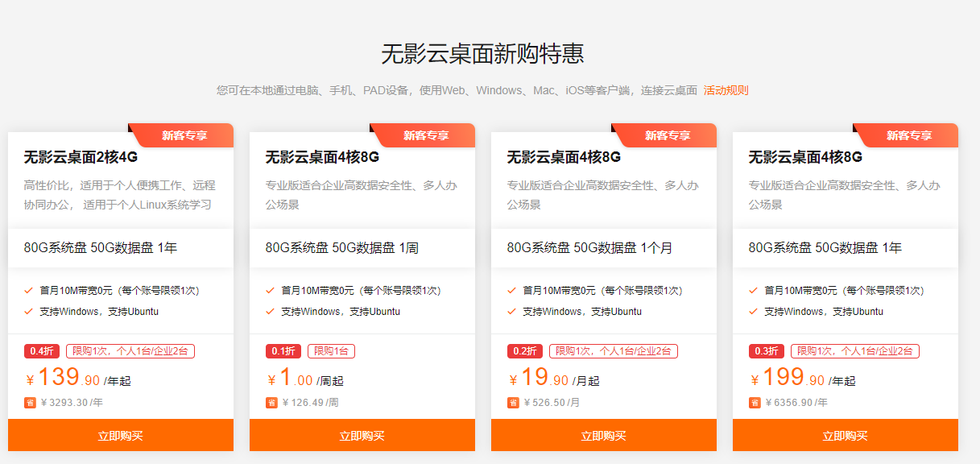Click the savings amount ¥3293.30/年
The width and height of the screenshot is (980, 464).
tap(72, 403)
